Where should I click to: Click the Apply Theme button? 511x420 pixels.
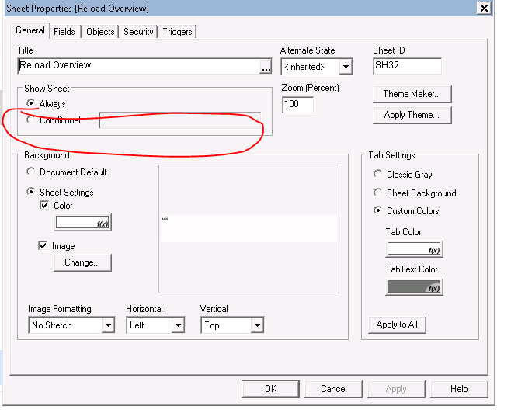pyautogui.click(x=412, y=115)
